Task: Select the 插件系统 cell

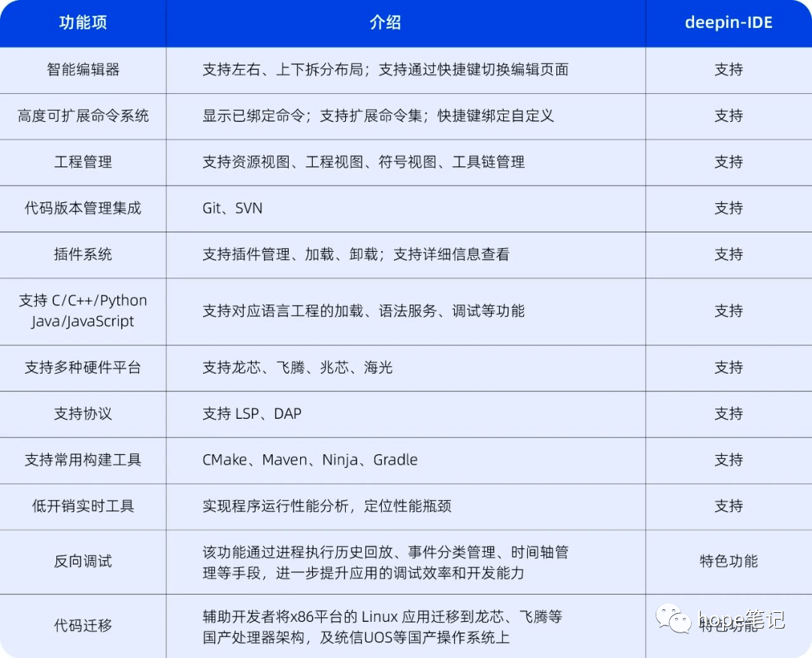Action: (83, 254)
